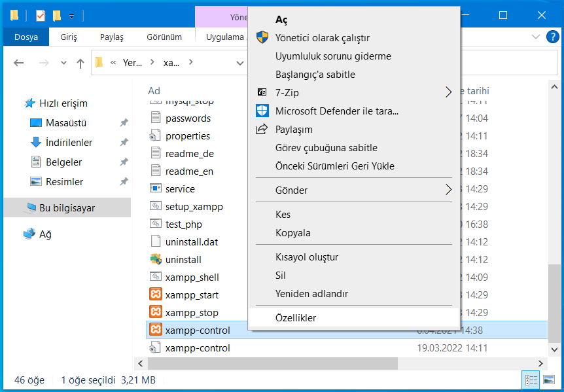Click the breadcrumb overflow double chevron
564x392 pixels.
tap(113, 63)
